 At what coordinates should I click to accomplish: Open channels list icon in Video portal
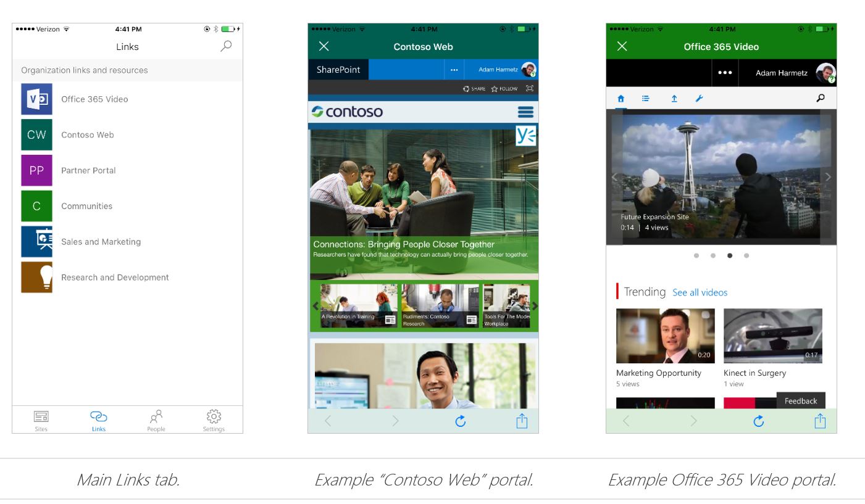coord(646,99)
